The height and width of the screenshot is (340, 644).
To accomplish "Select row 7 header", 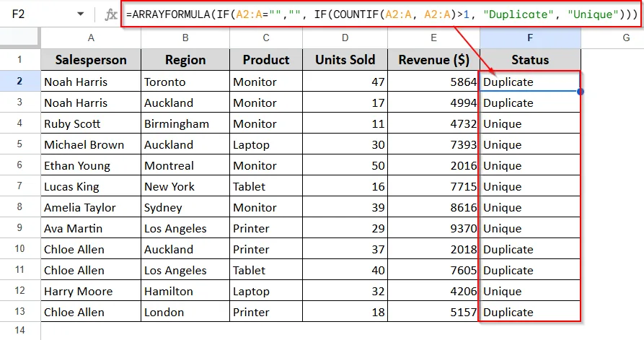I will point(19,186).
